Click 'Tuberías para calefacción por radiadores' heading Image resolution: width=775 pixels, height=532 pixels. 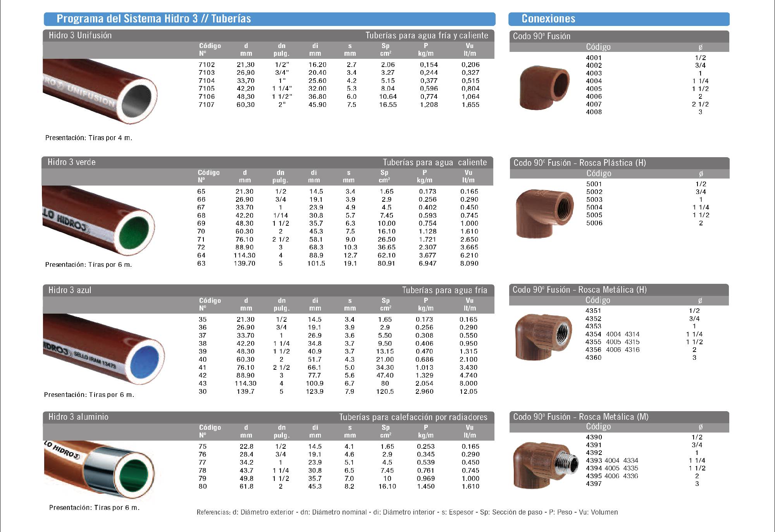click(413, 417)
